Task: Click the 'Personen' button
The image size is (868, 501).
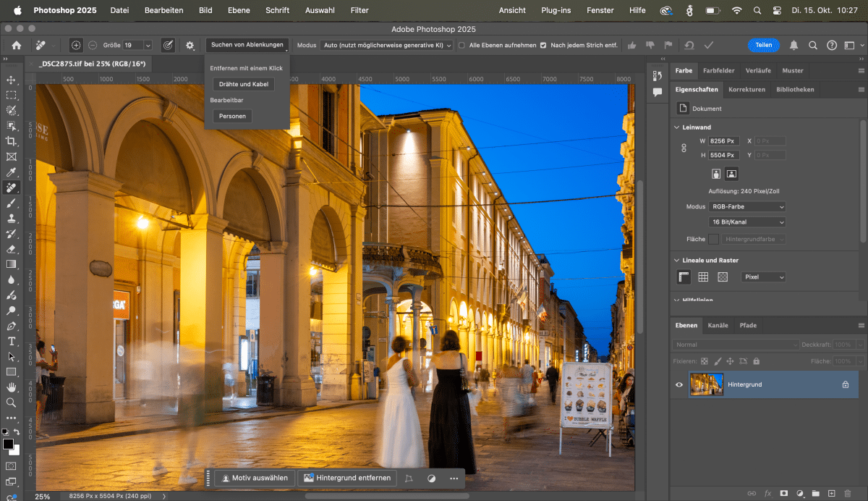Action: tap(232, 116)
